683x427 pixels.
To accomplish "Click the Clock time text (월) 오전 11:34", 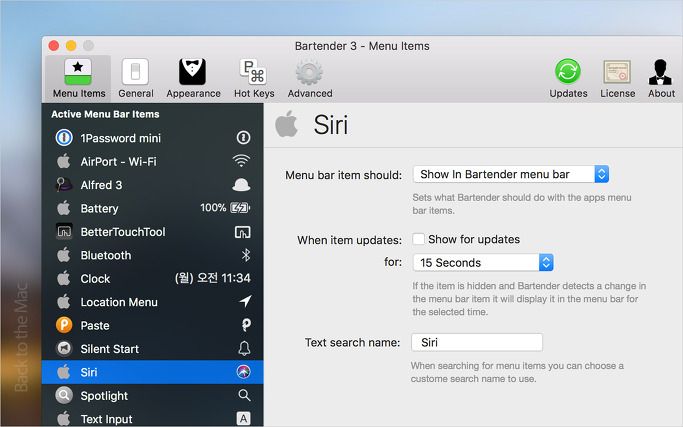I will click(213, 278).
